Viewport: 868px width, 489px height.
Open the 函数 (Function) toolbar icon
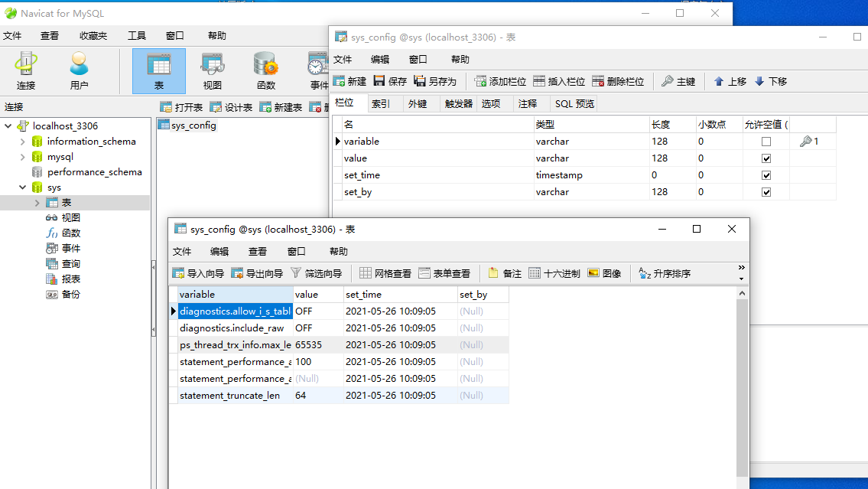point(265,70)
